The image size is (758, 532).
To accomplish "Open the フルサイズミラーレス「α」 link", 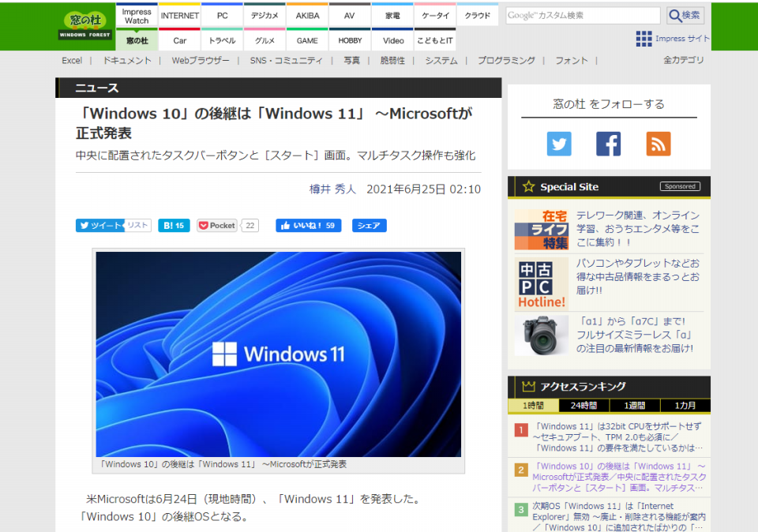I will [635, 335].
